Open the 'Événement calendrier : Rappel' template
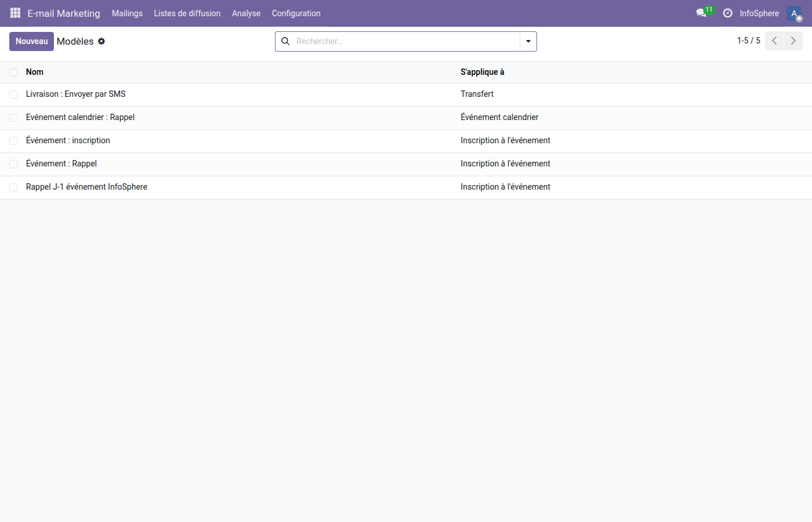812x522 pixels. [x=80, y=117]
